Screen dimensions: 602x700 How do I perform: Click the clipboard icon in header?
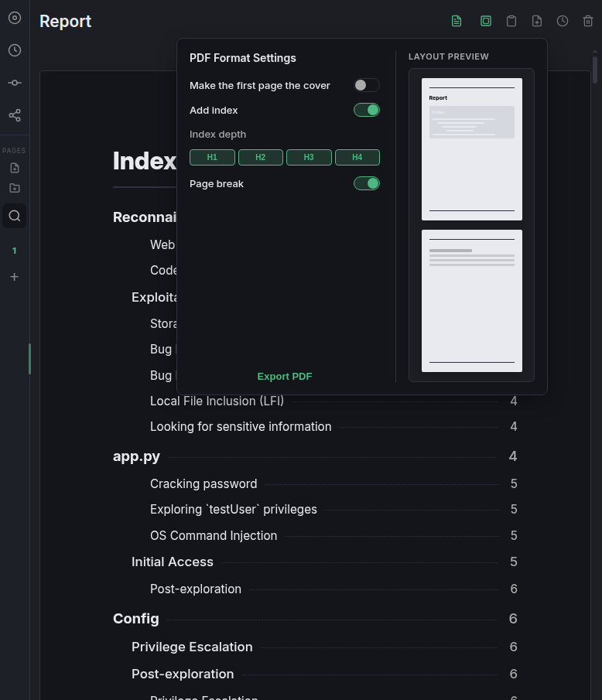(511, 21)
